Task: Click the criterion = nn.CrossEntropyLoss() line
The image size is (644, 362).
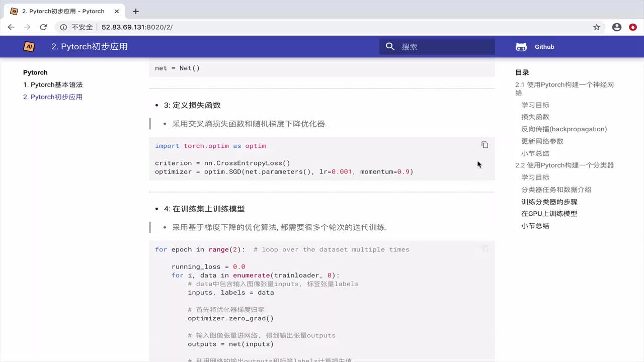Action: 222,163
